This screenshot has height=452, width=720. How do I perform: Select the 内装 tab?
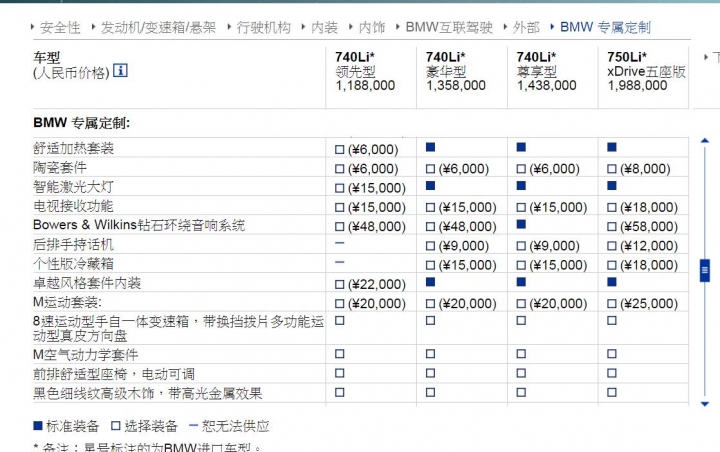(x=325, y=28)
